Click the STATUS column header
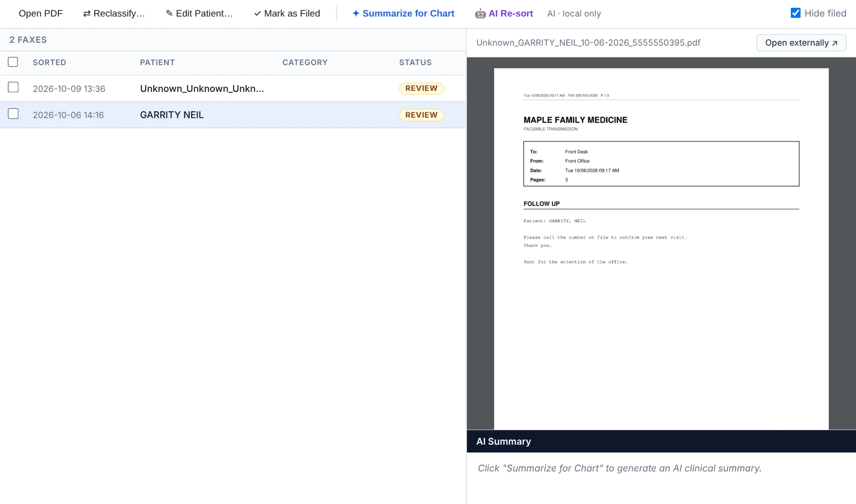Viewport: 856px width, 504px height. pos(415,62)
